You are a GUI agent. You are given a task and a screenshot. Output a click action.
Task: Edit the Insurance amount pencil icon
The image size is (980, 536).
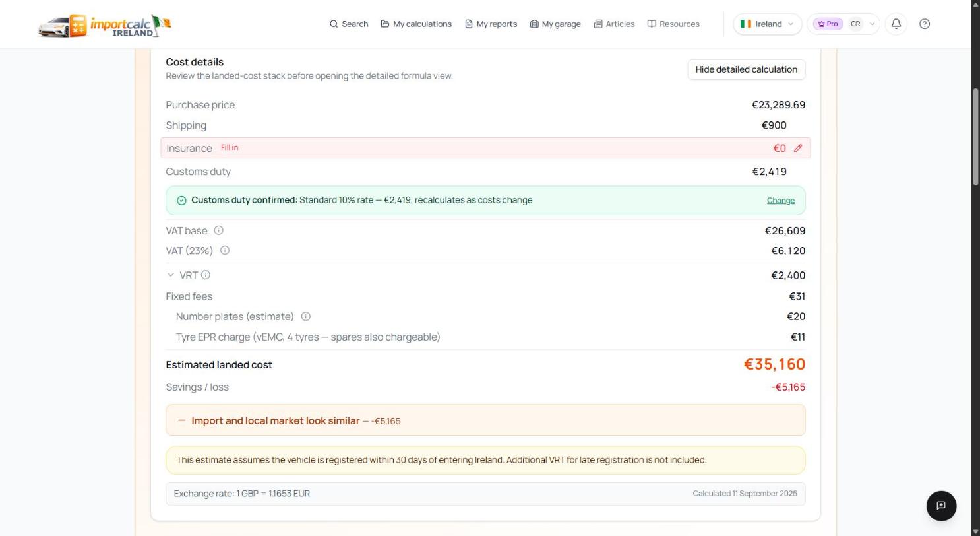(x=798, y=148)
